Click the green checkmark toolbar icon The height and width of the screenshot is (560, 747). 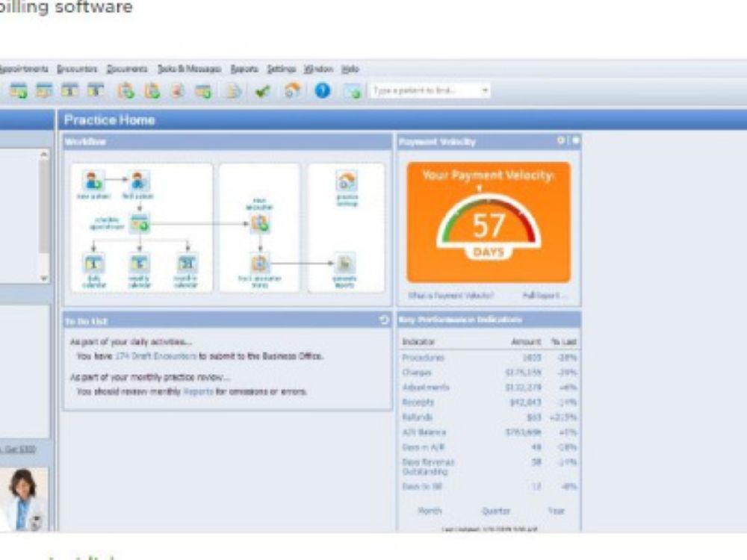point(262,90)
